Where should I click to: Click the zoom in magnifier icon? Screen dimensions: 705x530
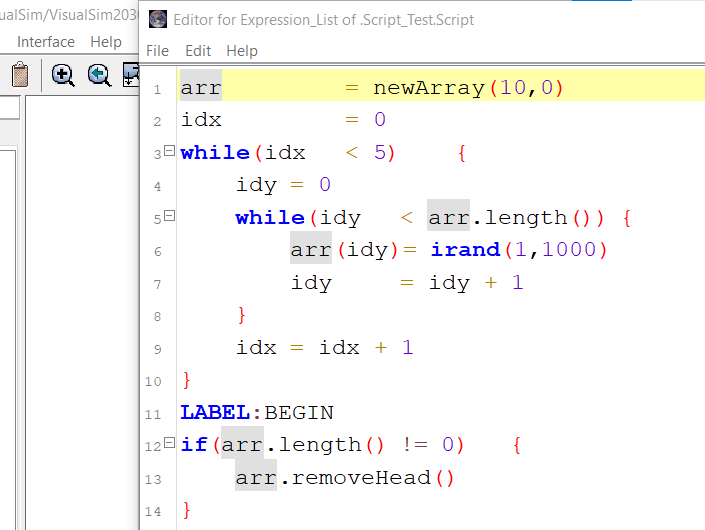[63, 75]
